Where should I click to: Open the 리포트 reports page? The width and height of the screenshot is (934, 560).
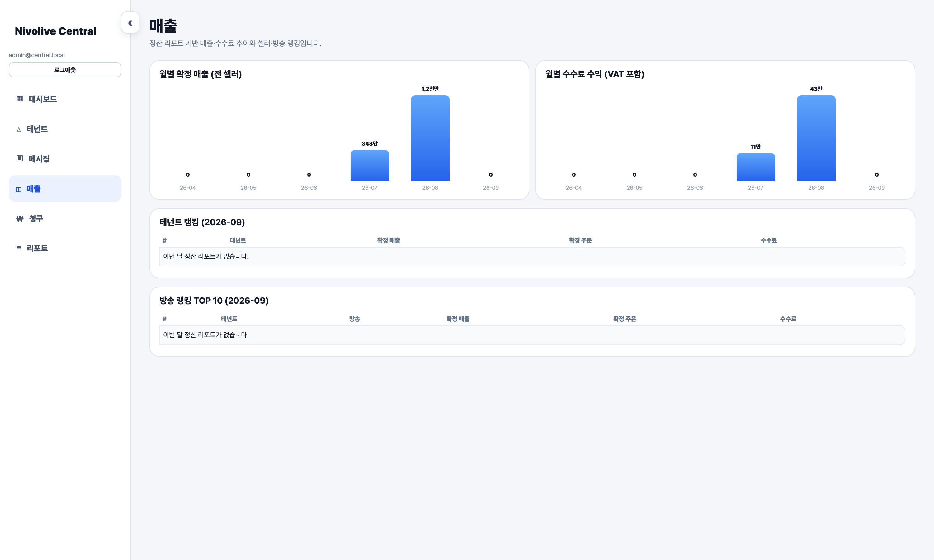(x=65, y=248)
